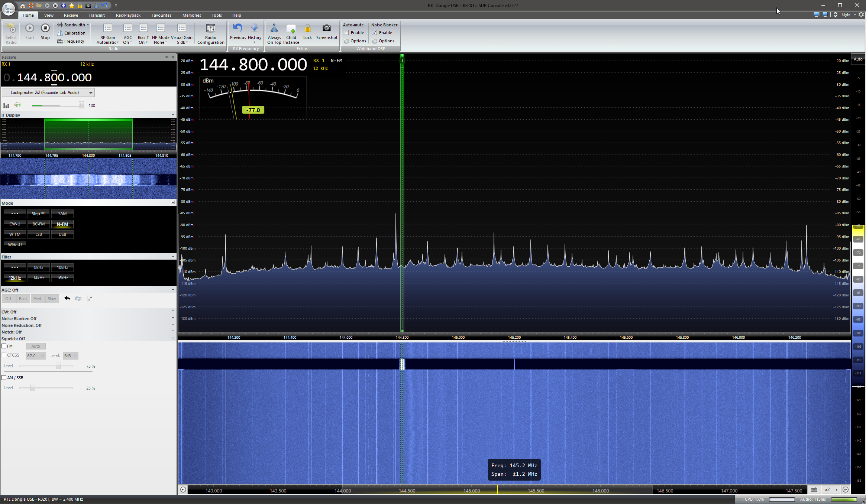This screenshot has height=504, width=866.
Task: Click the Previous frequency arrow icon
Action: pos(237,28)
